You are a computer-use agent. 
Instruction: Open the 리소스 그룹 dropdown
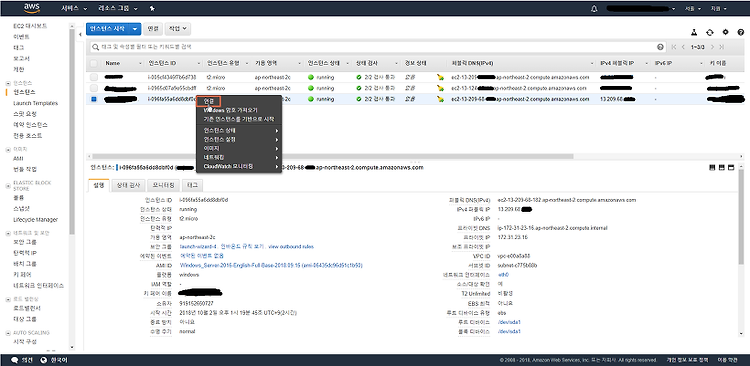pyautogui.click(x=118, y=9)
